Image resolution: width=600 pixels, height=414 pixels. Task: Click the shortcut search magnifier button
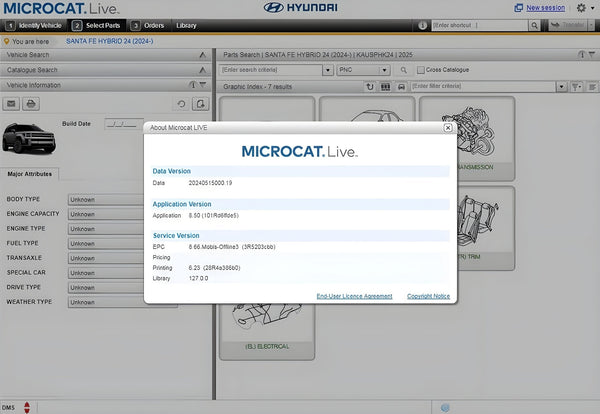[x=534, y=26]
